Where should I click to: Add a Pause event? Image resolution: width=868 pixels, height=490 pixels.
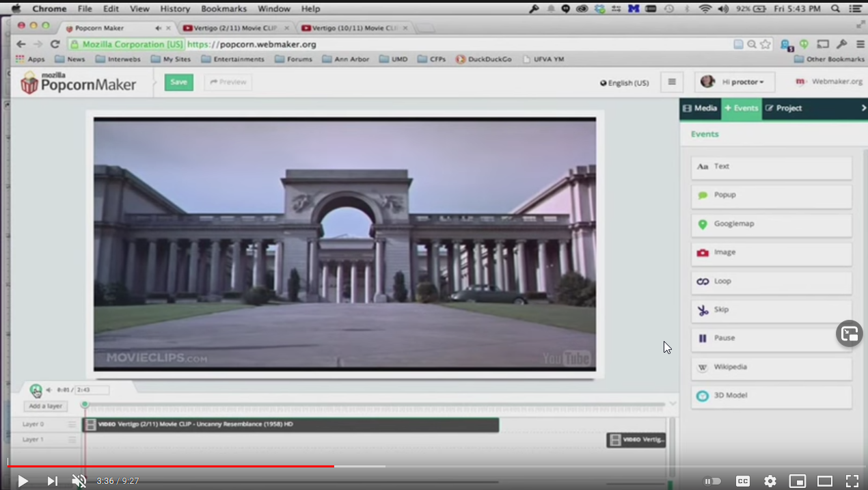click(772, 339)
